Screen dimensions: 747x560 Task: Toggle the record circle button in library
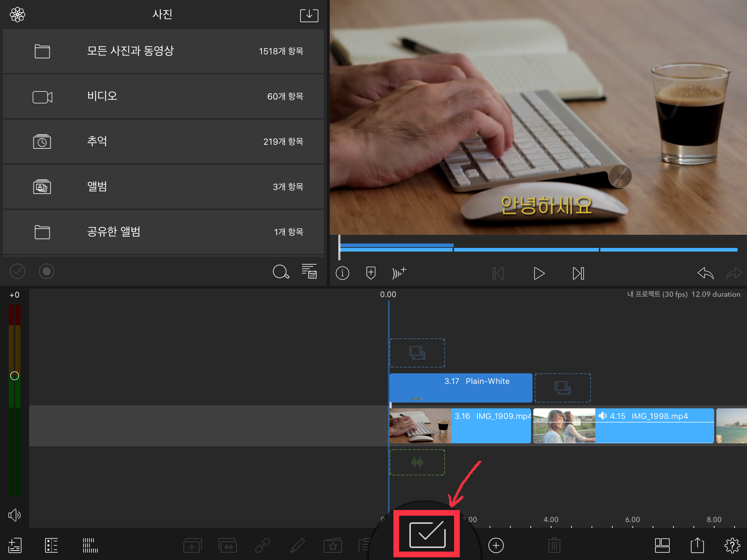[47, 271]
